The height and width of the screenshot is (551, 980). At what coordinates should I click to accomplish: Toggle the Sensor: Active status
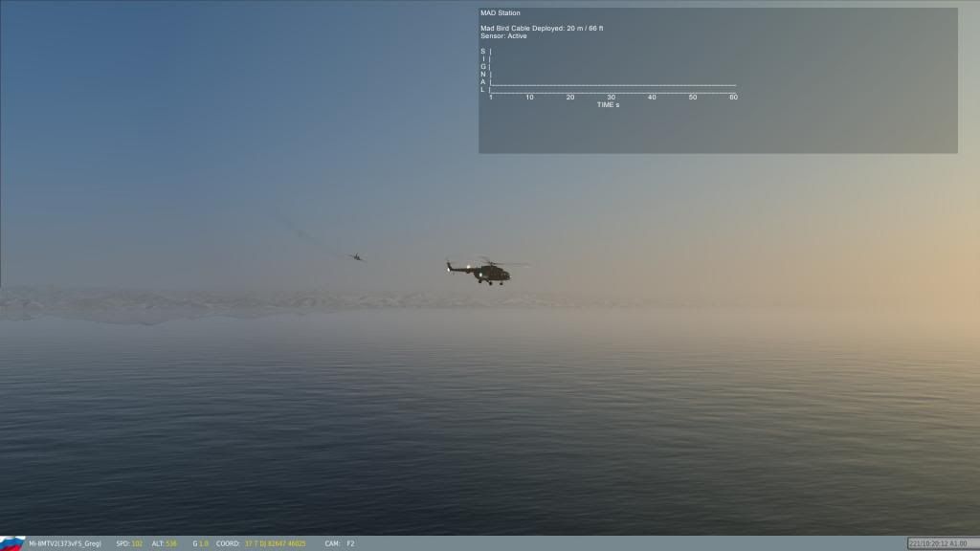pyautogui.click(x=504, y=35)
